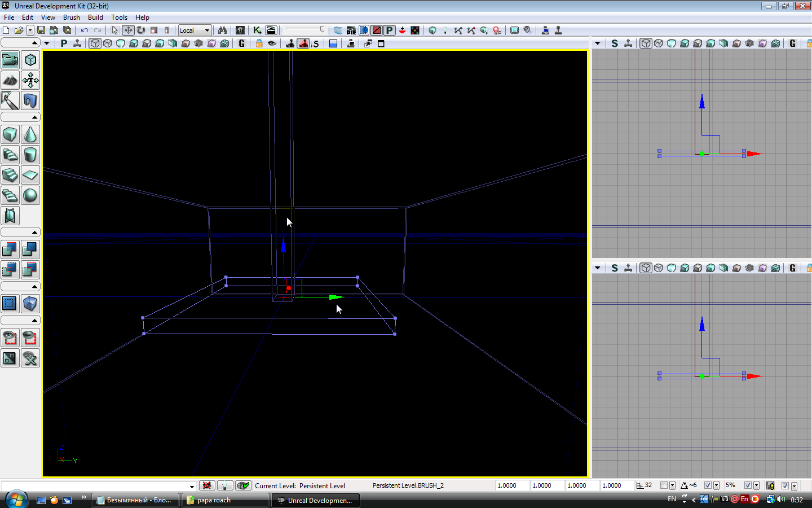Click the slider handle in main toolbar
812x508 pixels.
tap(322, 30)
